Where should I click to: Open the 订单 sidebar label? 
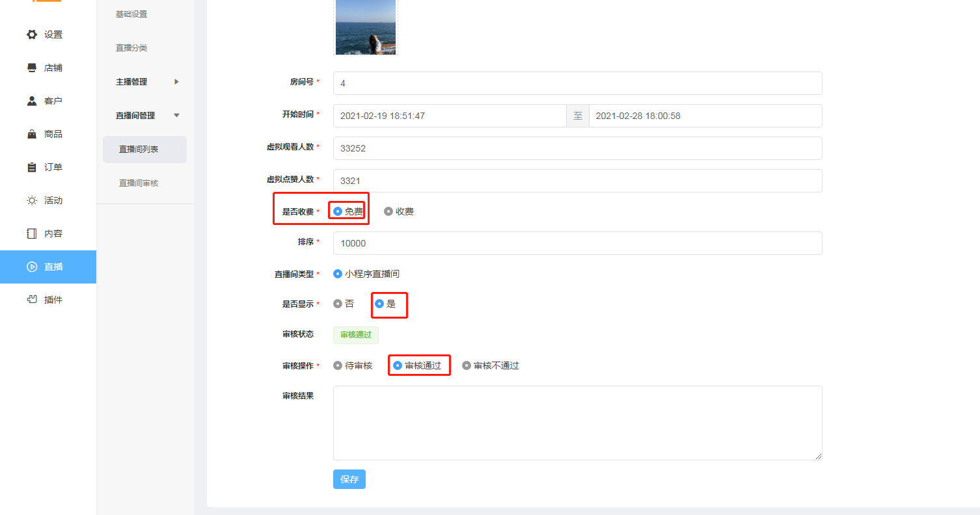(x=53, y=167)
